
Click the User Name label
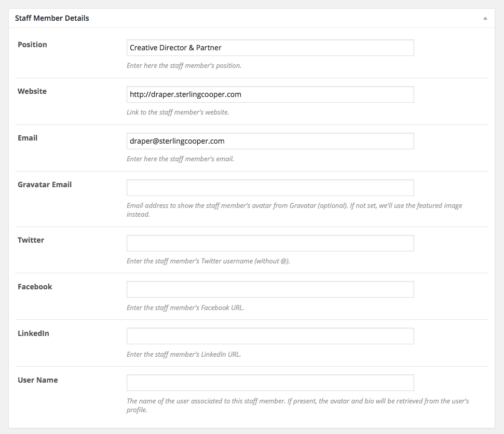38,380
